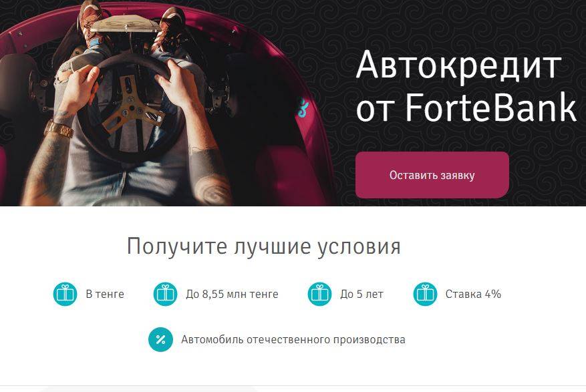The image size is (586, 392).
Task: Select the "Автомобиль отечественного производства" text
Action: tap(293, 340)
